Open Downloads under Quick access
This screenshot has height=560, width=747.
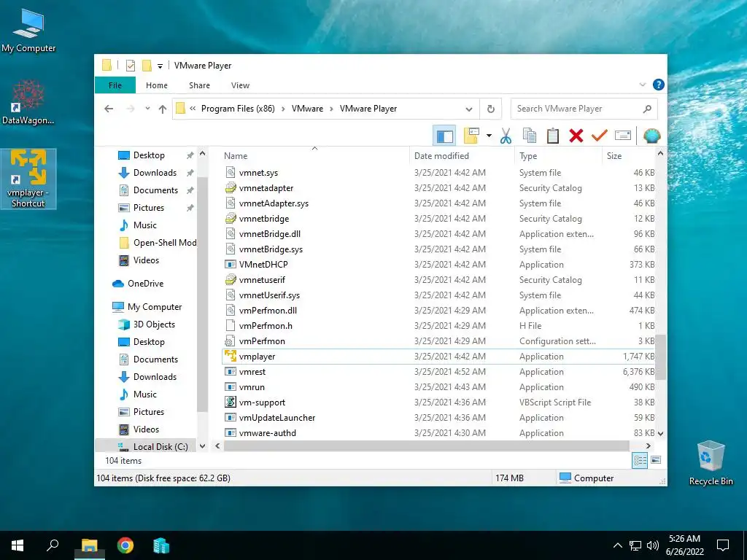point(155,172)
